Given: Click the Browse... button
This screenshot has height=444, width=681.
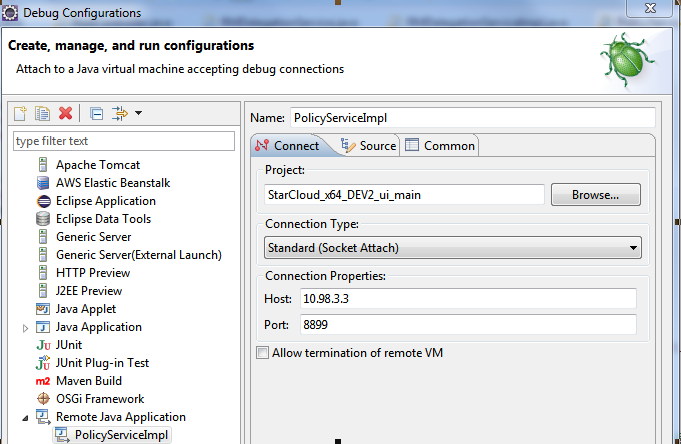Looking at the screenshot, I should tap(595, 195).
